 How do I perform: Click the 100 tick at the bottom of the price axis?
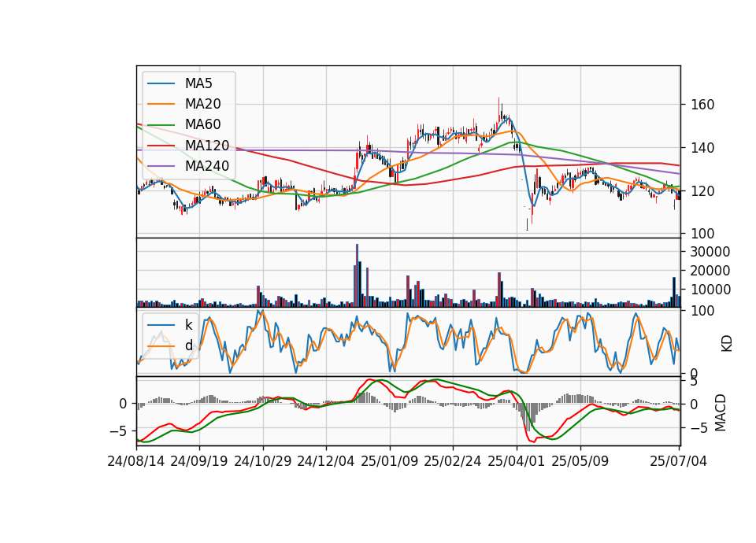702,234
